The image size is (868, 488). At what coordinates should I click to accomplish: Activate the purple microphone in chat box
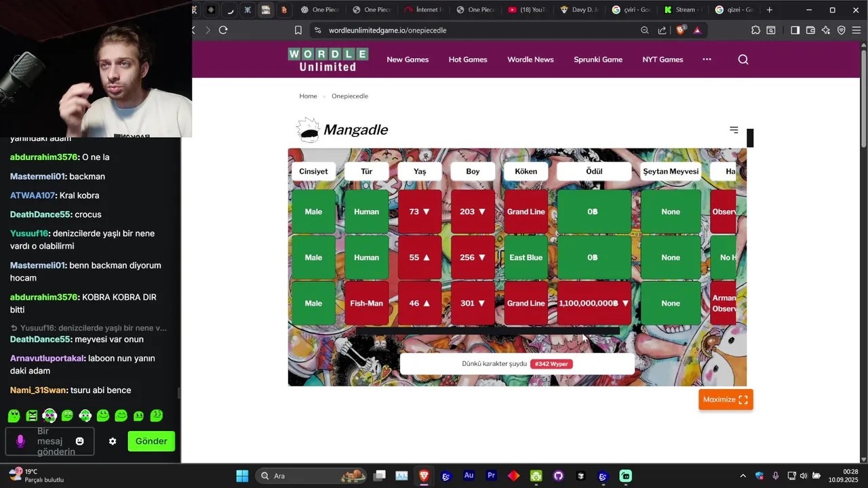(20, 441)
